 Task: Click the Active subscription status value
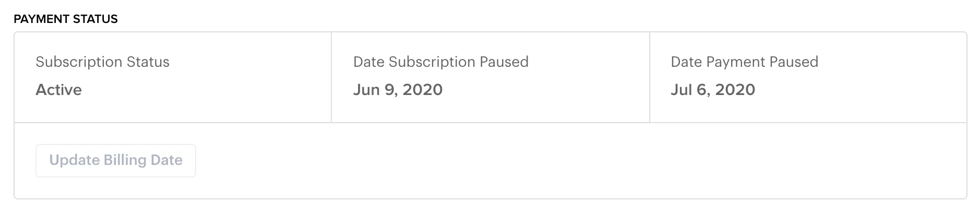pos(58,90)
